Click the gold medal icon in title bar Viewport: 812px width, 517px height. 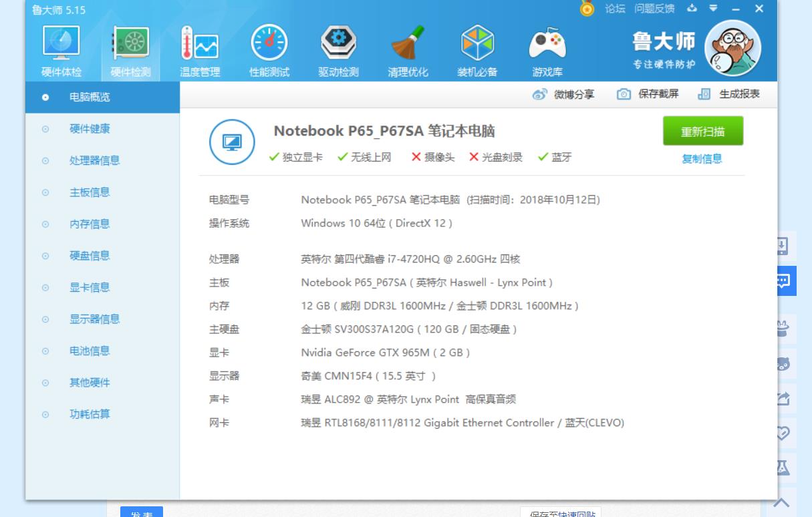587,9
